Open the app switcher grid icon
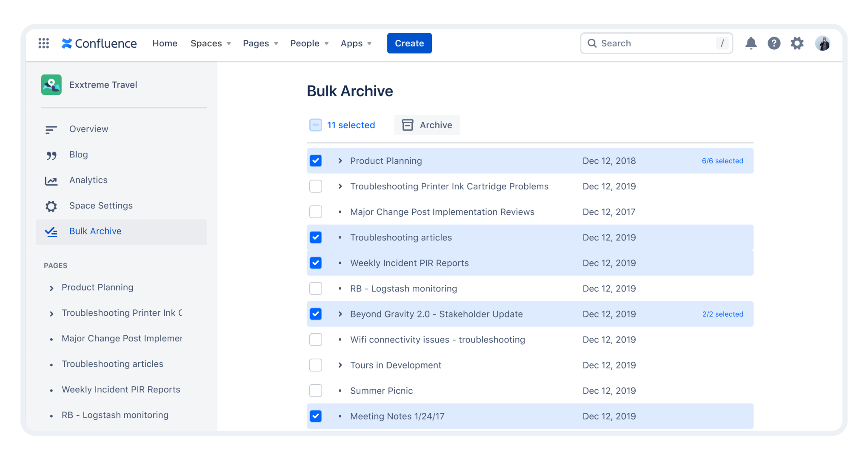The image size is (868, 463). [x=43, y=43]
